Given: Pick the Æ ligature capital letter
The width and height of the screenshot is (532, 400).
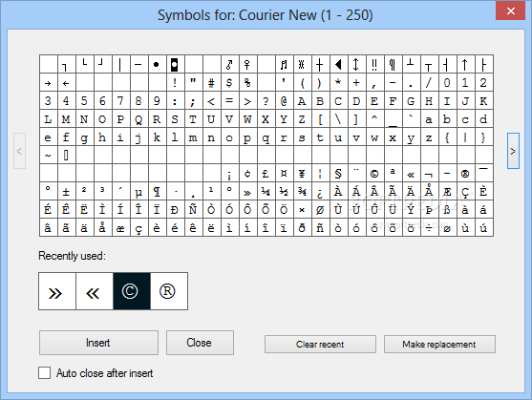Looking at the screenshot, I should click(447, 192).
